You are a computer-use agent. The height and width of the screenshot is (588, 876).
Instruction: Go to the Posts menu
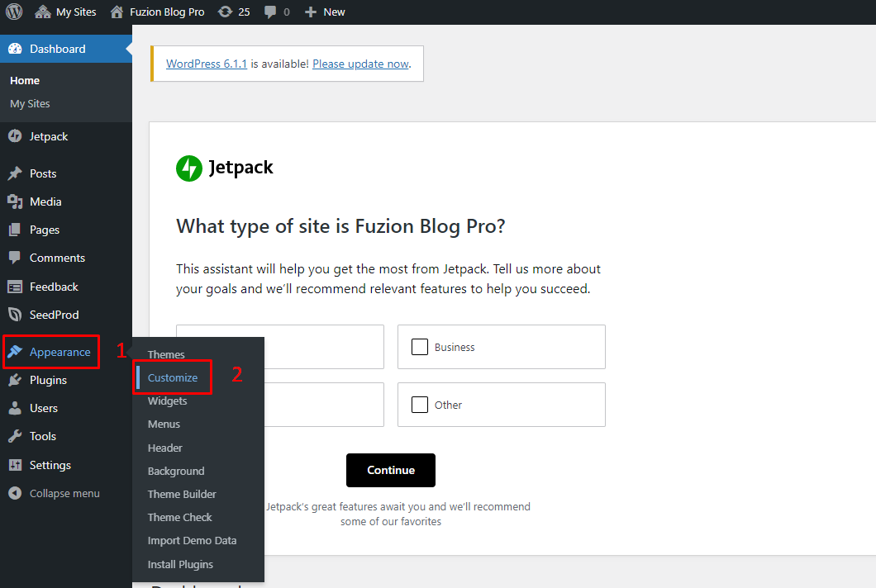[x=43, y=173]
